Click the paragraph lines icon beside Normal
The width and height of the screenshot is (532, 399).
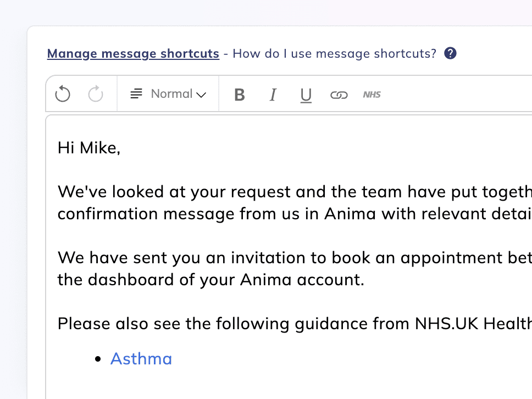(x=136, y=94)
